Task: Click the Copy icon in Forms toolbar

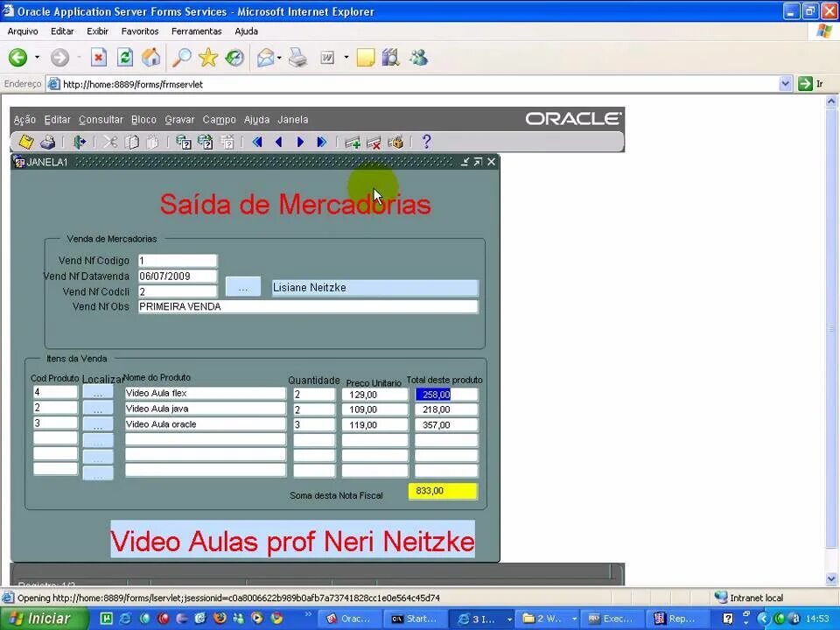Action: 131,142
